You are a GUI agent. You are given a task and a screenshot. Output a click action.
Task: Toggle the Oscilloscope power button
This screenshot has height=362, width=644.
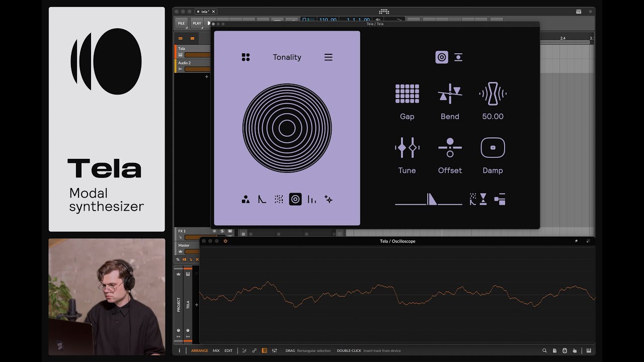click(225, 241)
